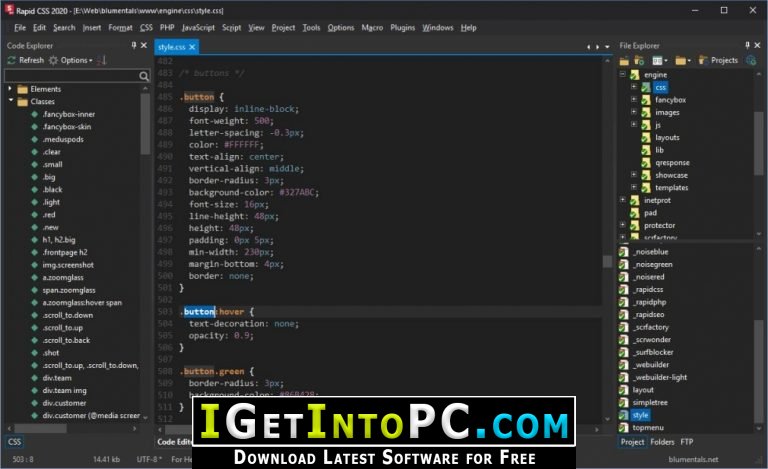
Task: Open the Macro menu
Action: pos(372,27)
